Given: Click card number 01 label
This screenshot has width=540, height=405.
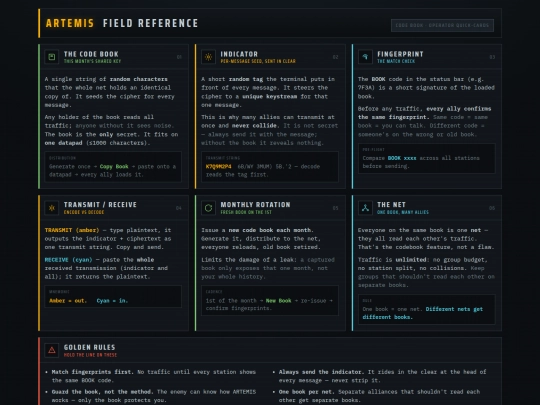Looking at the screenshot, I should point(179,57).
